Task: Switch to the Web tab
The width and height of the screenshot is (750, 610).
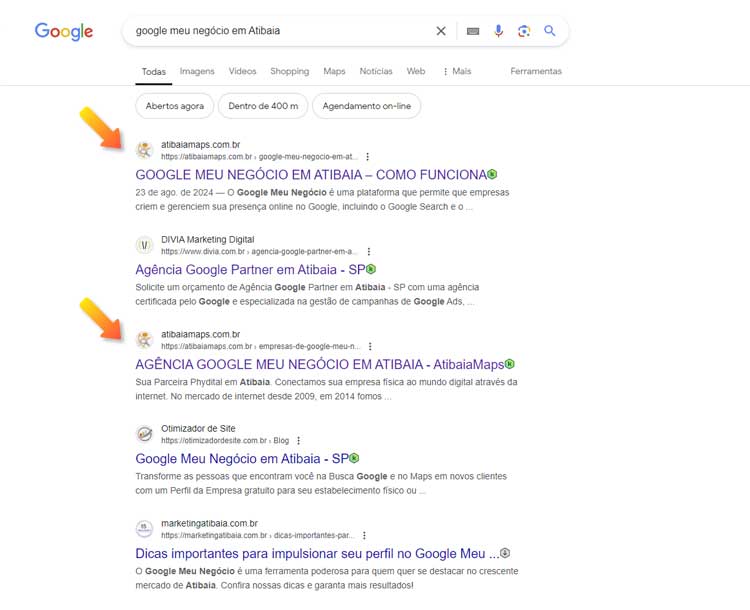Action: click(x=416, y=71)
